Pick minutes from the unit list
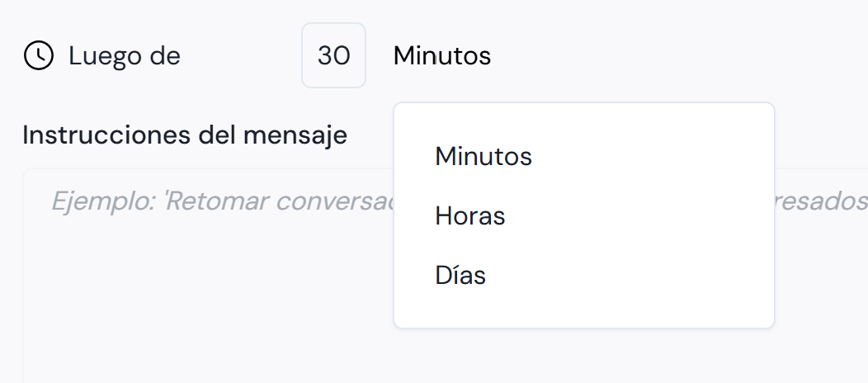The height and width of the screenshot is (383, 868). pos(484,156)
